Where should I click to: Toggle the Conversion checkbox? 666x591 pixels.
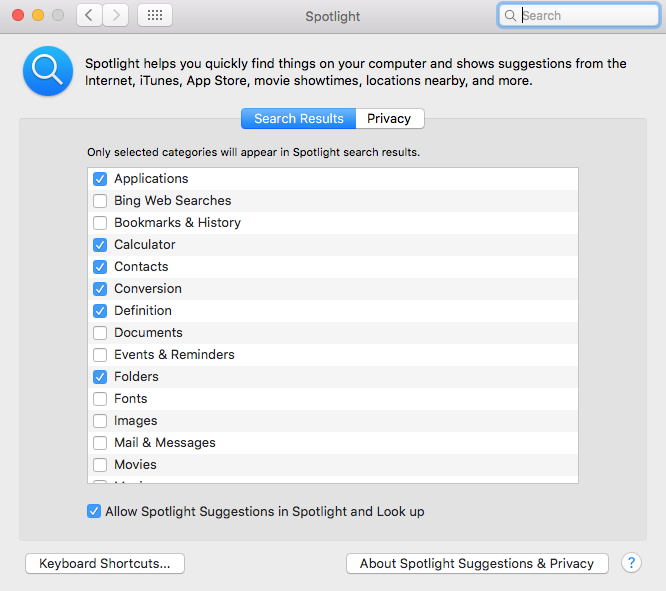(100, 289)
